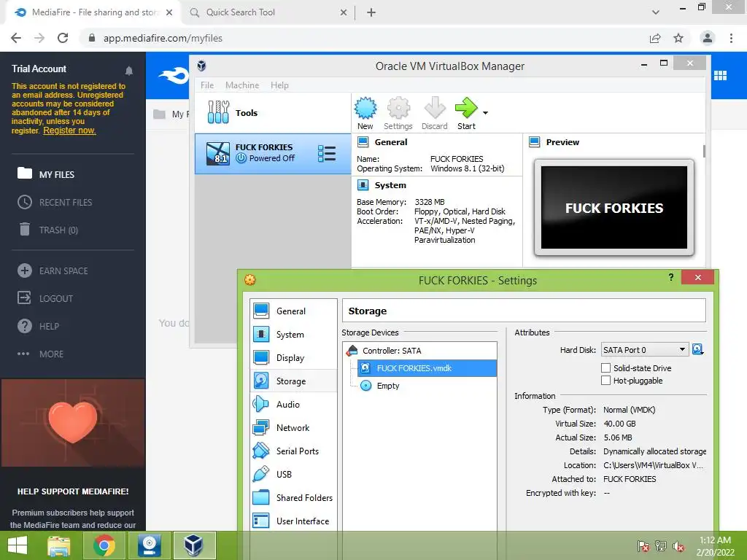Open a new browser tab

[371, 12]
